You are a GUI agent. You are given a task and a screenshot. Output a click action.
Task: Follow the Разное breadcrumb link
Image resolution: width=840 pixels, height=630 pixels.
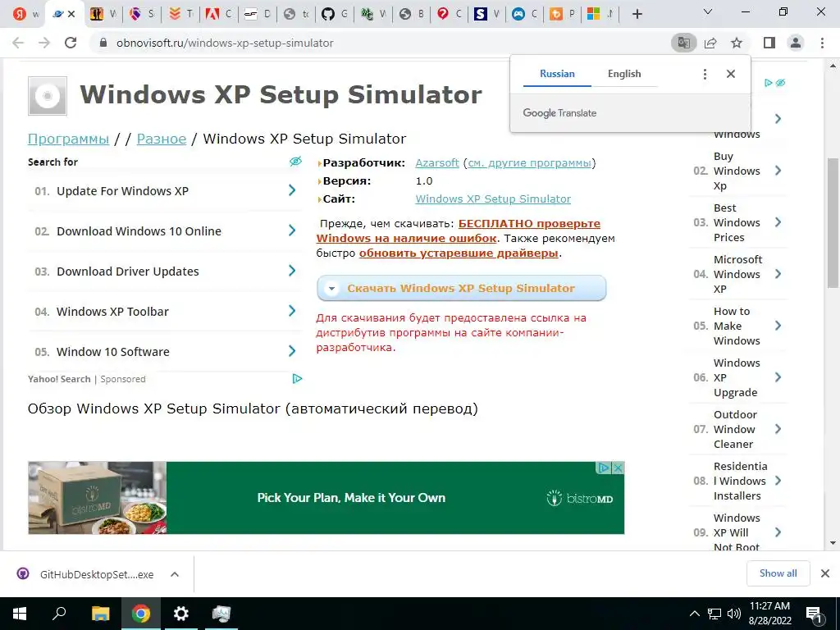pyautogui.click(x=162, y=139)
